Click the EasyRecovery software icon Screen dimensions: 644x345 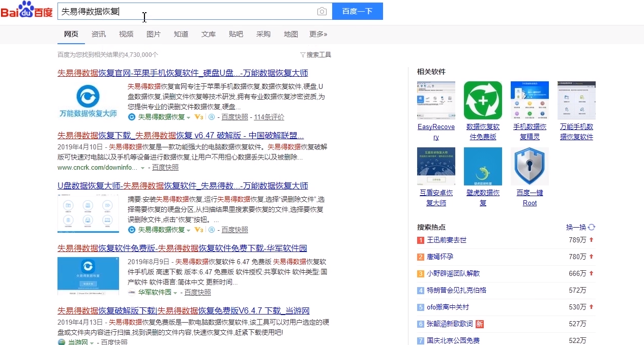click(x=436, y=101)
